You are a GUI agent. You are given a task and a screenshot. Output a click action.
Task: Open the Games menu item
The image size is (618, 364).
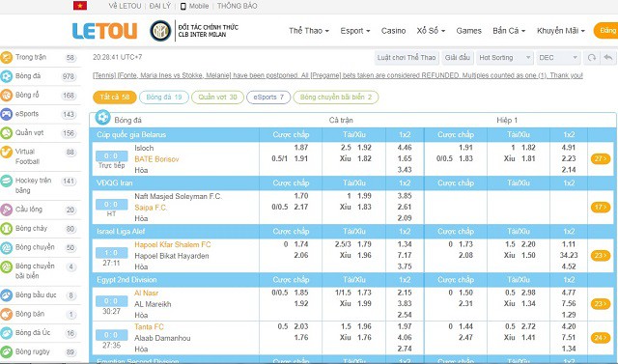pos(468,31)
